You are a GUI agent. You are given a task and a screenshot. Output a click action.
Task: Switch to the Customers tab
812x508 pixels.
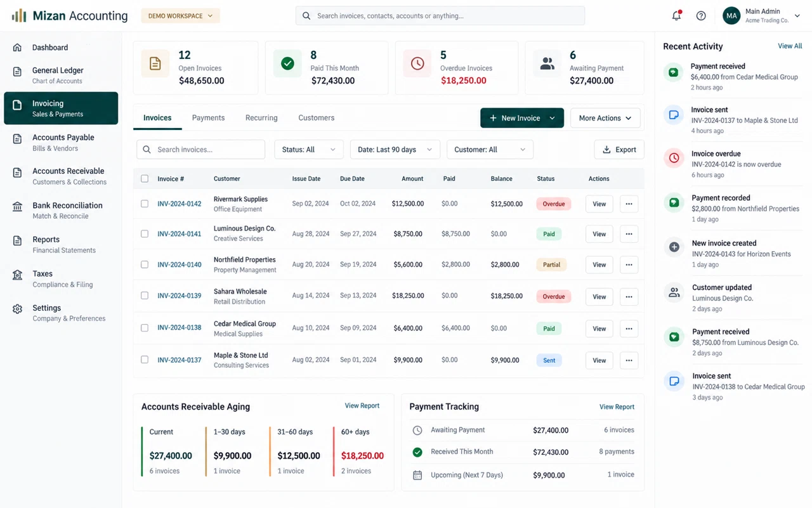[x=316, y=118]
